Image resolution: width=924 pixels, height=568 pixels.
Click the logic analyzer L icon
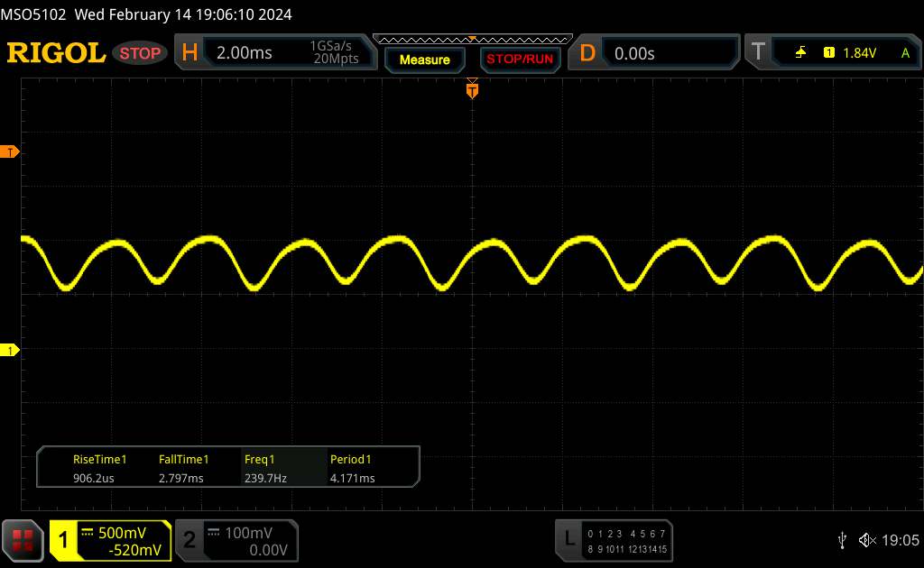pos(569,540)
